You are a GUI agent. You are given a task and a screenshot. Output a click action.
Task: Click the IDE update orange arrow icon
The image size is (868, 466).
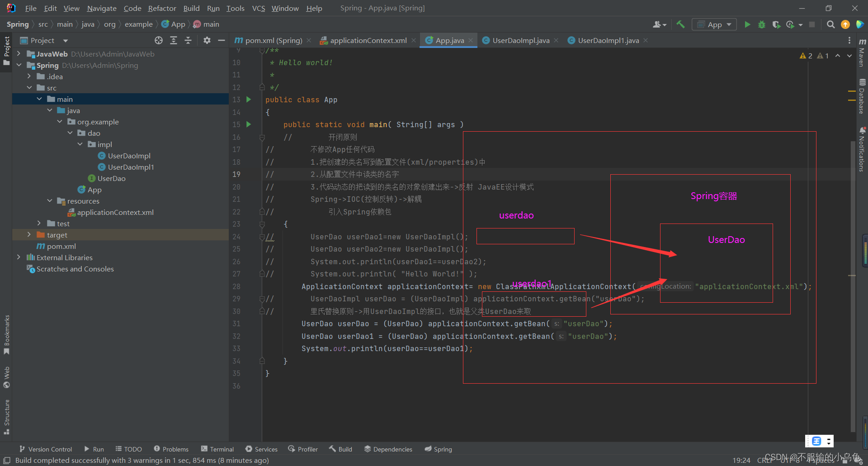coord(845,24)
